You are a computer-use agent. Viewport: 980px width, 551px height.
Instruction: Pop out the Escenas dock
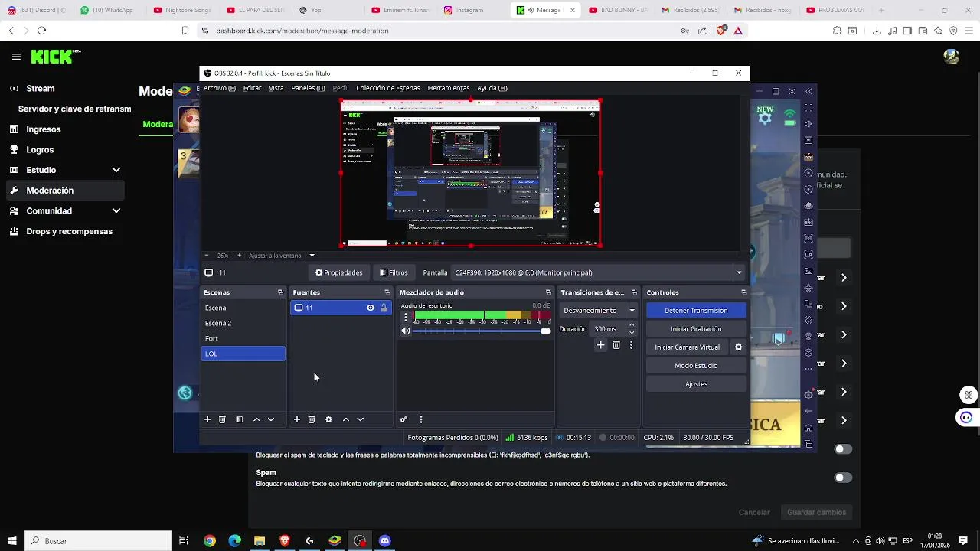coord(280,292)
